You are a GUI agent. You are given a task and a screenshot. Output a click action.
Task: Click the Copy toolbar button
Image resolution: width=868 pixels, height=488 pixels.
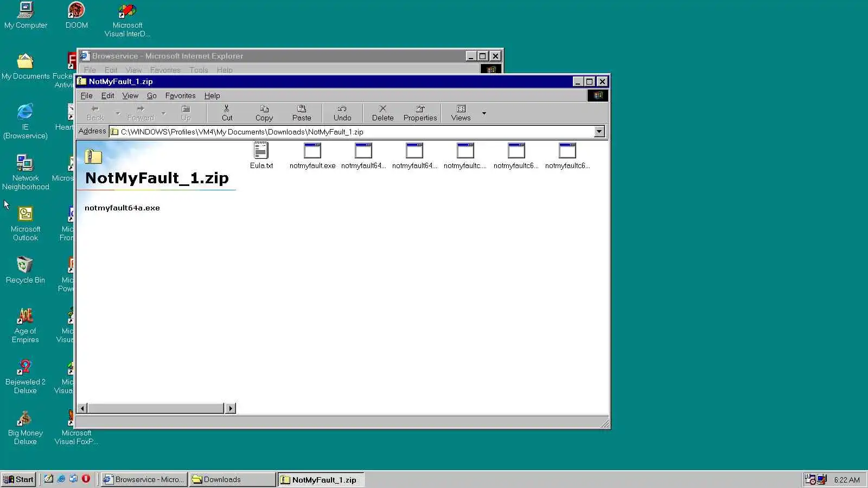click(x=264, y=113)
